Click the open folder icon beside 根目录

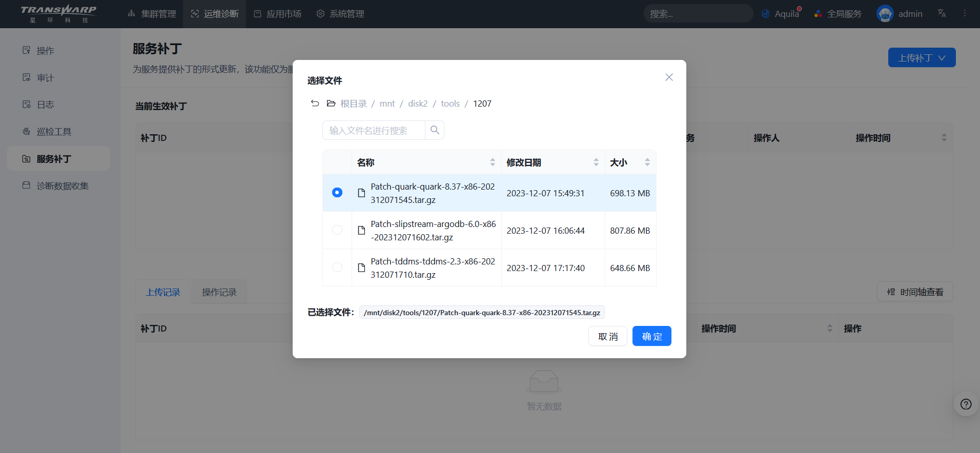[x=331, y=104]
